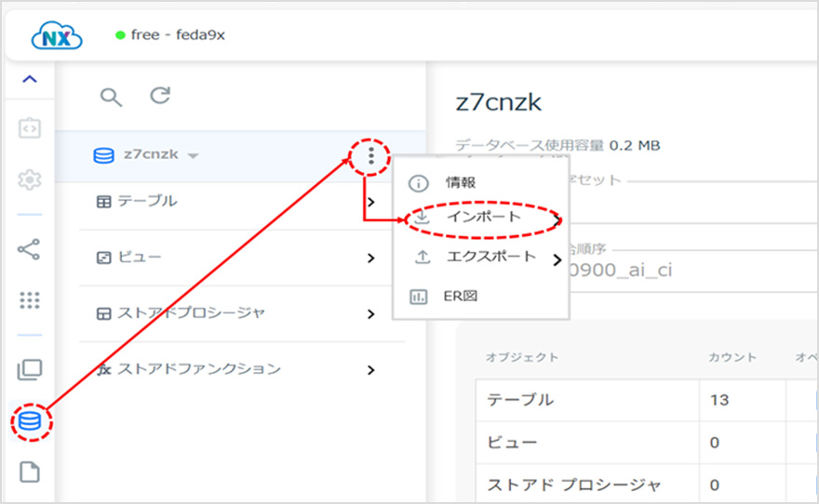Open the three-dot menu for z7cnzk
819x504 pixels.
click(x=370, y=155)
